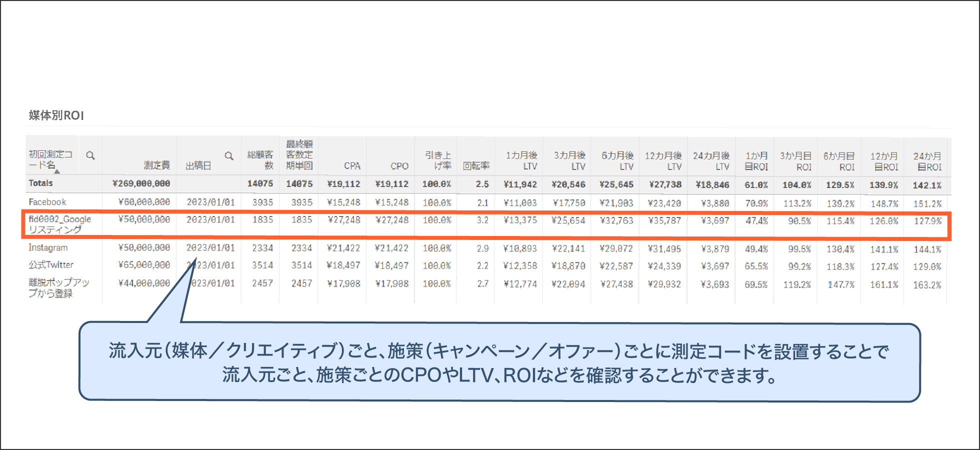This screenshot has width=980, height=450.
Task: Click search icon in 初回測定コード名 column header
Action: pos(90,155)
